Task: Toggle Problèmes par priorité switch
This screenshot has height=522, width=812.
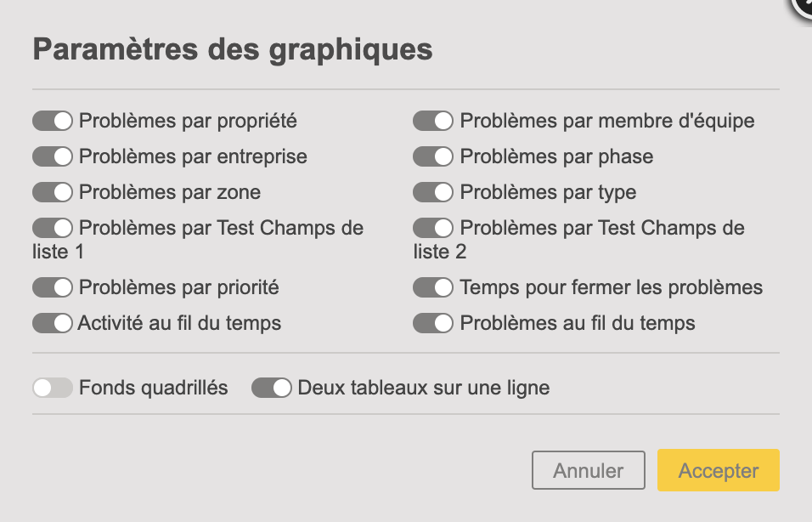Action: [x=53, y=287]
